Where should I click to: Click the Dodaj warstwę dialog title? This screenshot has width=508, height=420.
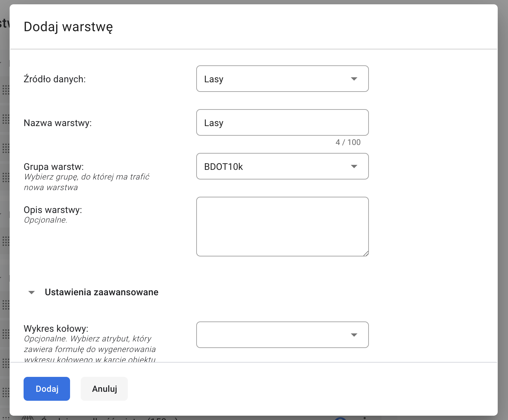point(68,27)
